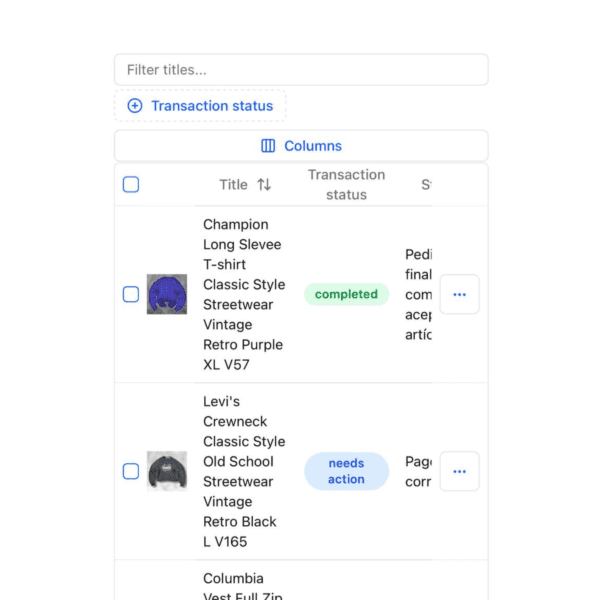Click the black Levi's crewneck thumbnail
600x600 pixels.
[x=167, y=471]
